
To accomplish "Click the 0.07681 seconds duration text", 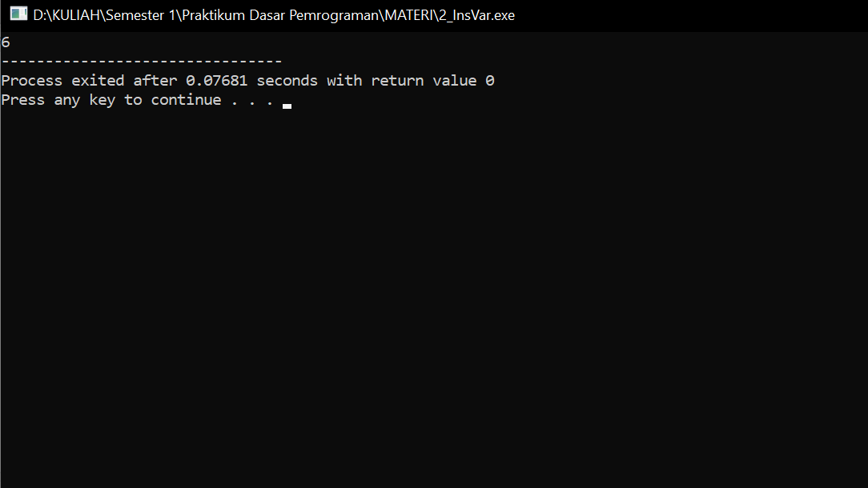I will (x=216, y=80).
